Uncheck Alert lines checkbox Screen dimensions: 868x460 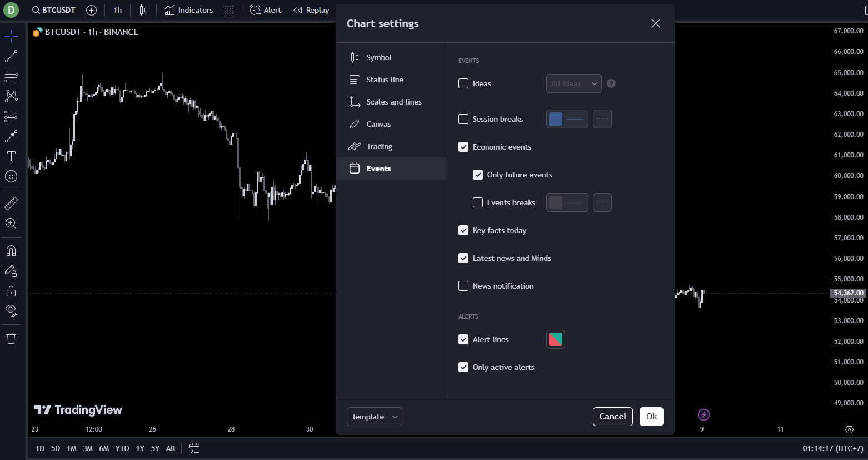(x=463, y=339)
